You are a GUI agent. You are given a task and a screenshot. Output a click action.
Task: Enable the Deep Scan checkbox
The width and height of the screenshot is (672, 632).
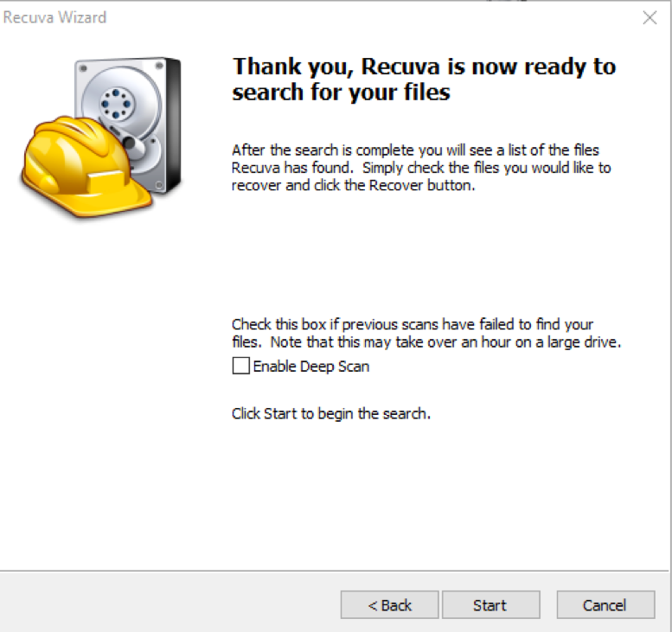tap(240, 366)
